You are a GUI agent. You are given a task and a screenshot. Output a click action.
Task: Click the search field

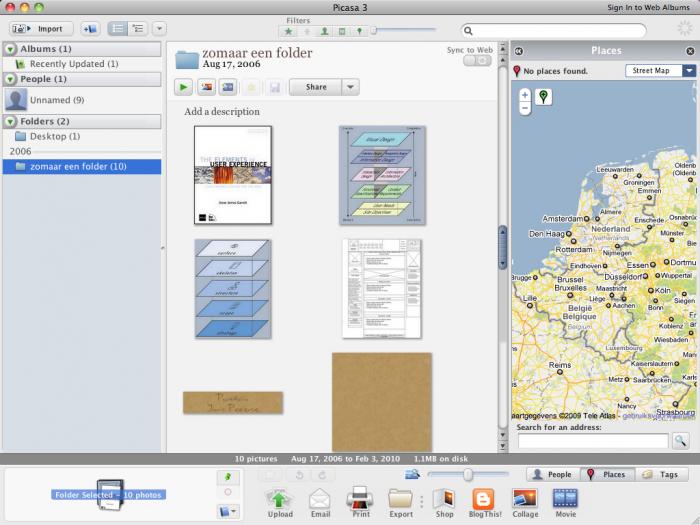coord(553,30)
